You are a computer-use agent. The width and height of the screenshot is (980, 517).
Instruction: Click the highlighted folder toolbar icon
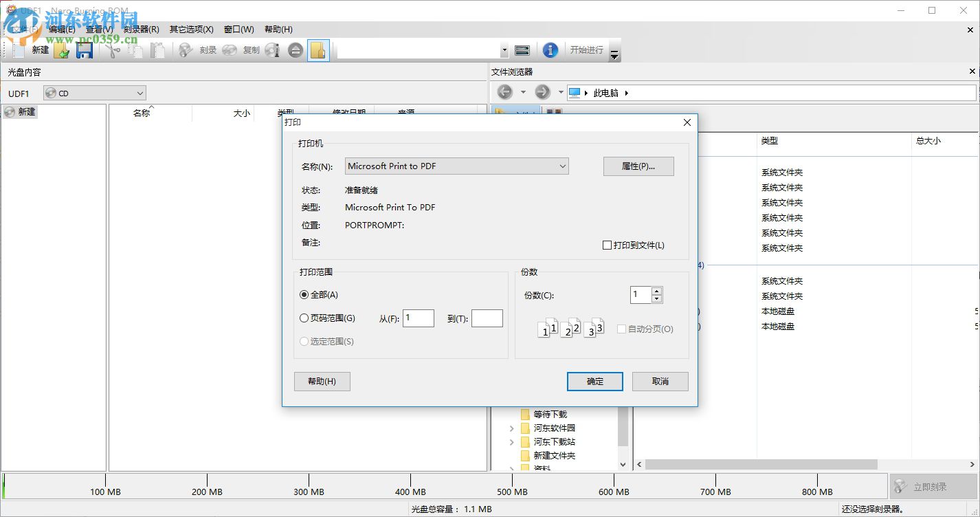coord(318,49)
